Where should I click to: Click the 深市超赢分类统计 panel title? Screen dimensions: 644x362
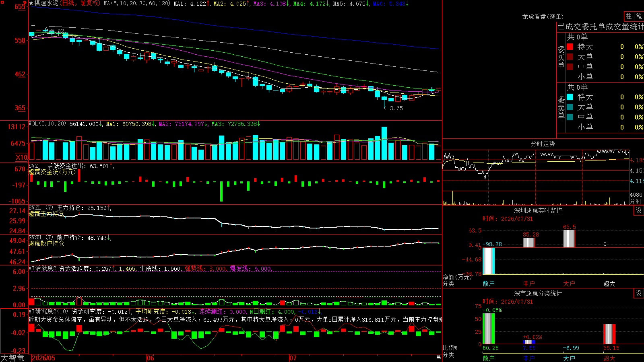(538, 293)
